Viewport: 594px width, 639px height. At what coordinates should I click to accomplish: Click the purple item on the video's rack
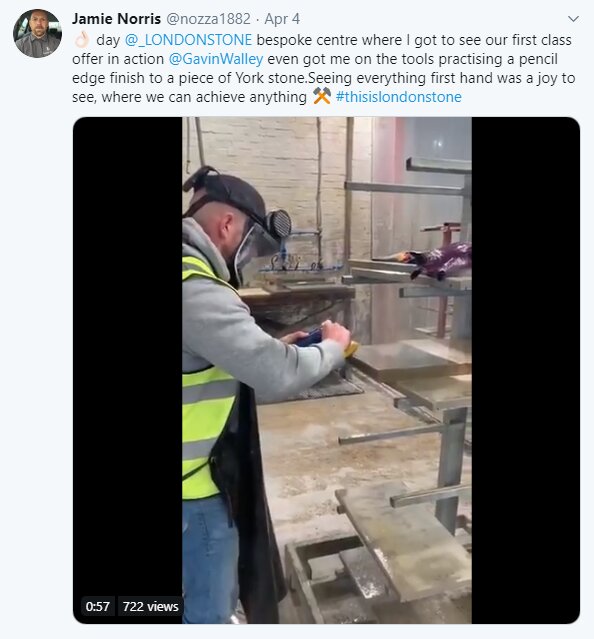[x=440, y=261]
